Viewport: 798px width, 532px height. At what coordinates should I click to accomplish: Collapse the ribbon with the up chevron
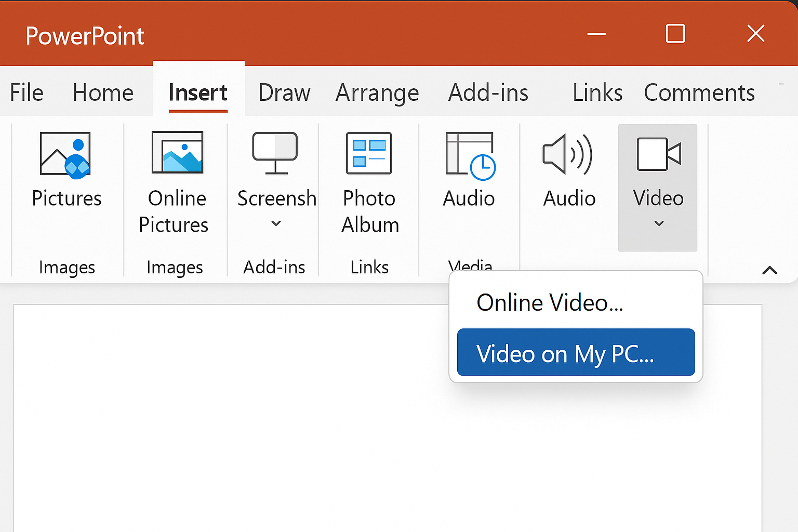tap(769, 270)
